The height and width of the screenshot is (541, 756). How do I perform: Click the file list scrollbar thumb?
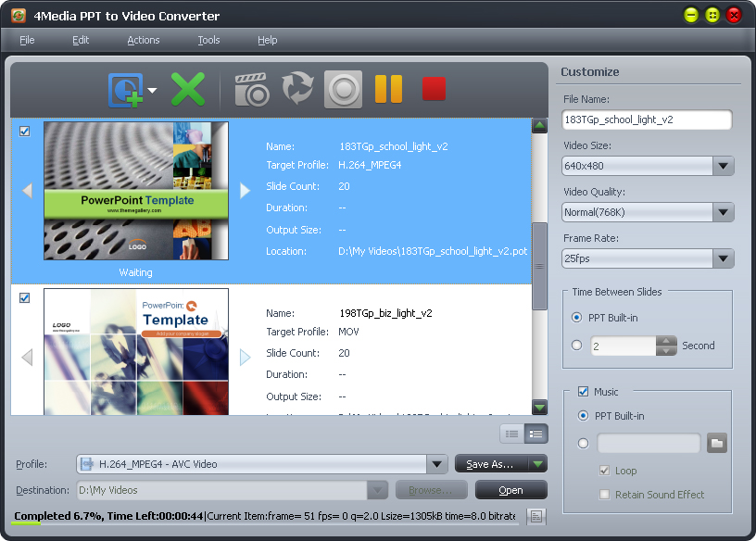(539, 266)
